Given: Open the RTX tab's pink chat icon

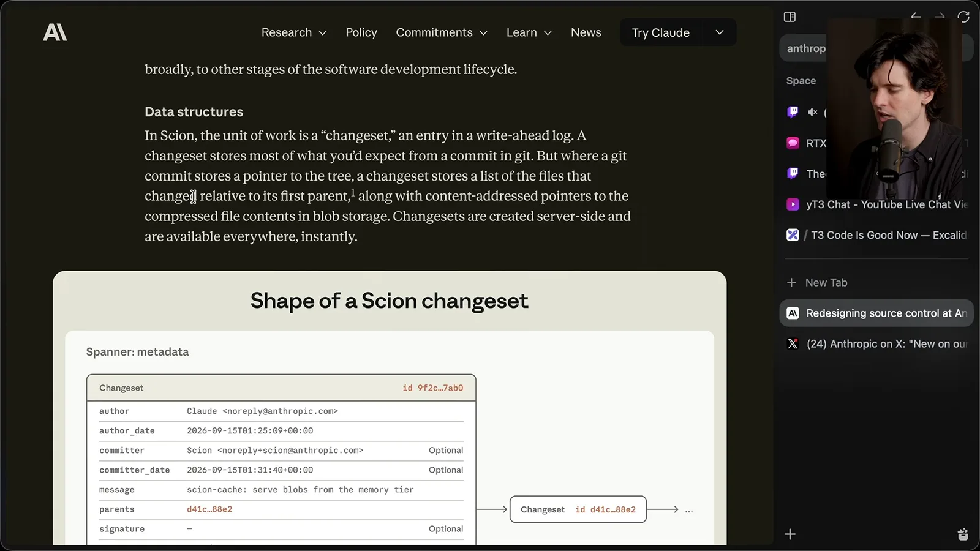Looking at the screenshot, I should click(793, 143).
